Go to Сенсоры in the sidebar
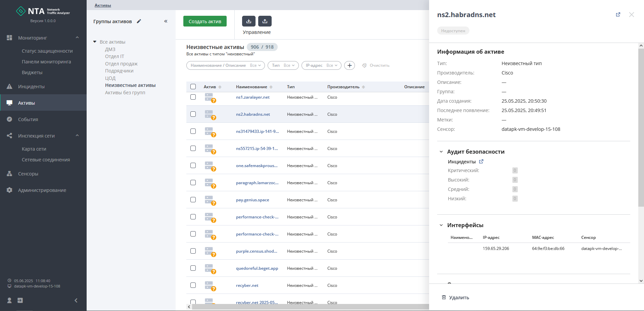Screen dimensions: 644x311 pos(28,174)
